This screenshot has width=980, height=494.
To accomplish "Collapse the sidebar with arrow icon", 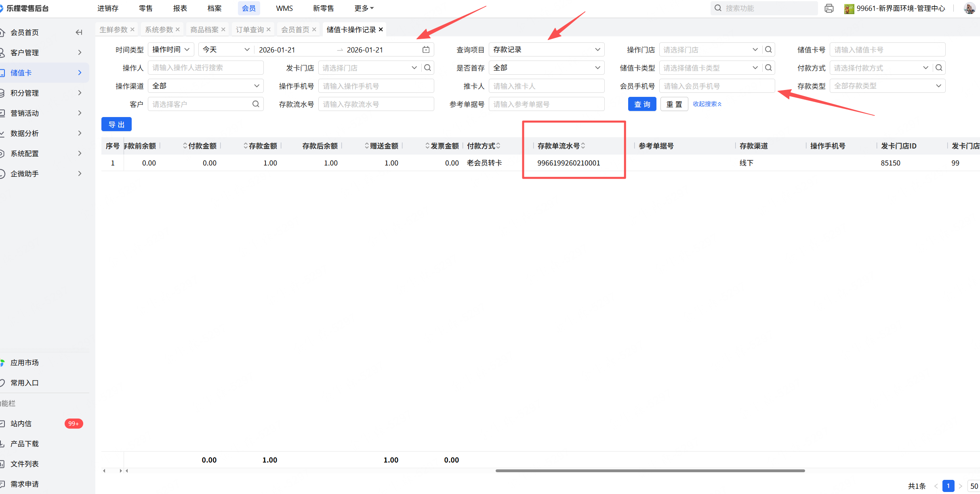I will [79, 32].
